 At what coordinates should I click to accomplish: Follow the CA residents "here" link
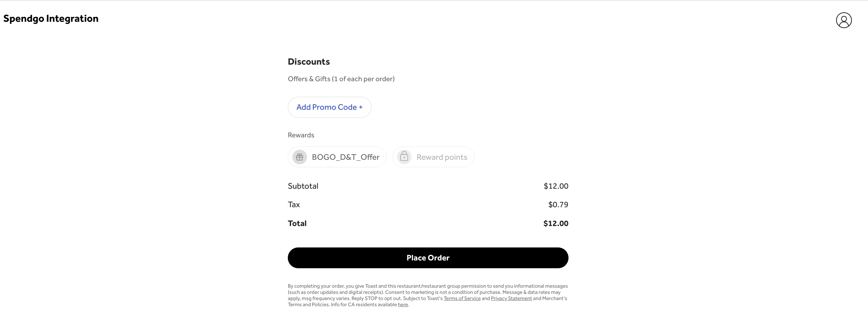403,305
